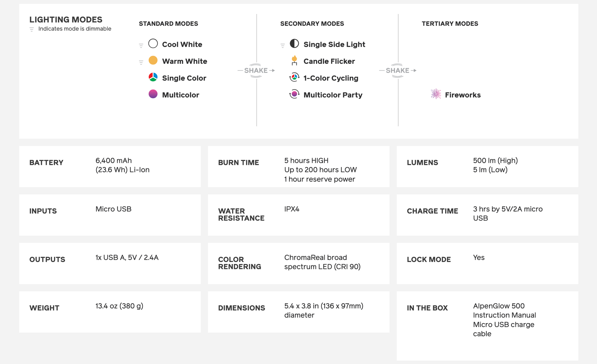This screenshot has width=597, height=364.
Task: Click the 1-Color Cycling rotating icon
Action: 294,77
